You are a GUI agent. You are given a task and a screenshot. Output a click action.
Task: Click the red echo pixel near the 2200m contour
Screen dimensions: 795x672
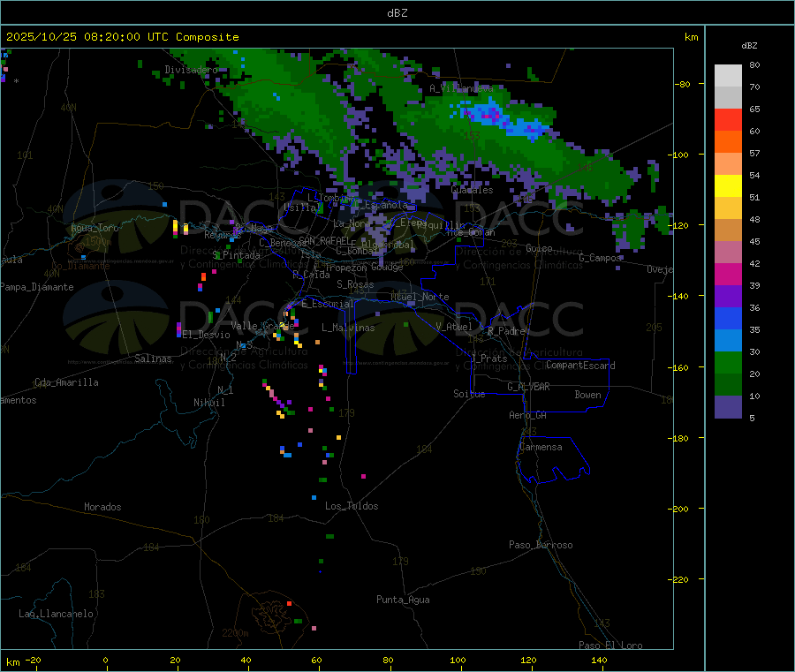pyautogui.click(x=289, y=604)
